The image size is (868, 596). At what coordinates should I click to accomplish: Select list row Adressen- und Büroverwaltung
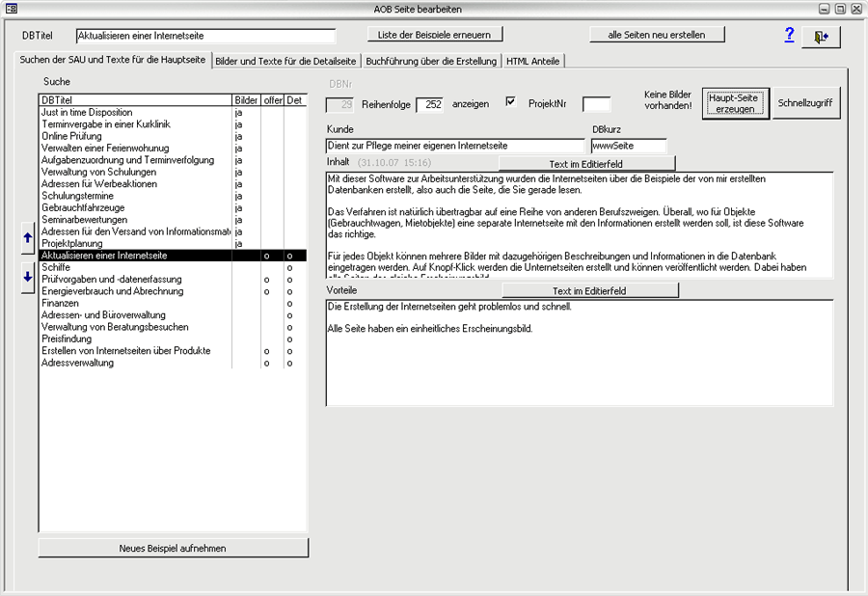[x=173, y=315]
